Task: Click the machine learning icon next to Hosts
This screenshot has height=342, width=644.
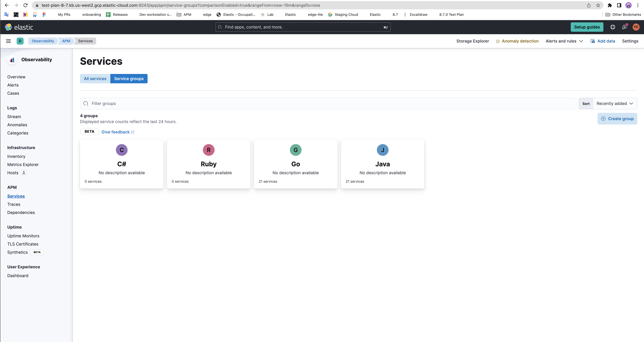Action: 24,172
